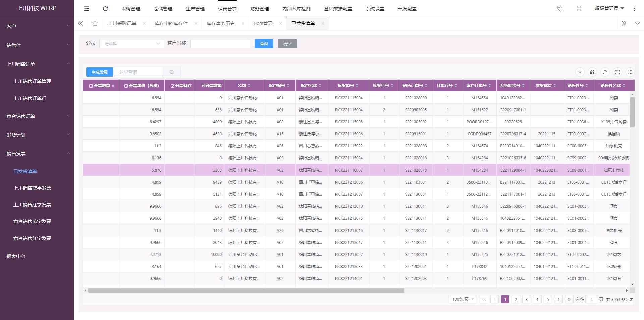This screenshot has width=644, height=320.
Task: Go to page 5 in pagination
Action: pos(548,299)
